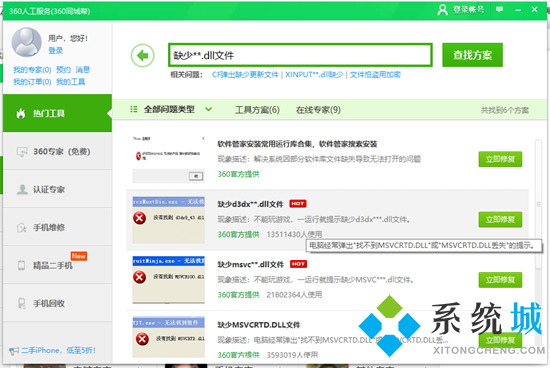Click the monitor icon beside 360专家
The height and width of the screenshot is (368, 550).
(22, 152)
